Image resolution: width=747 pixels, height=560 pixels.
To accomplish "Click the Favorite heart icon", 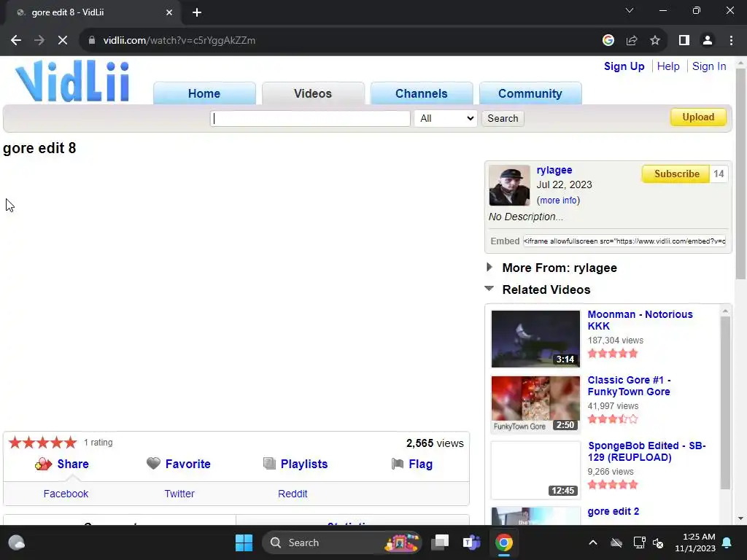I will point(153,463).
